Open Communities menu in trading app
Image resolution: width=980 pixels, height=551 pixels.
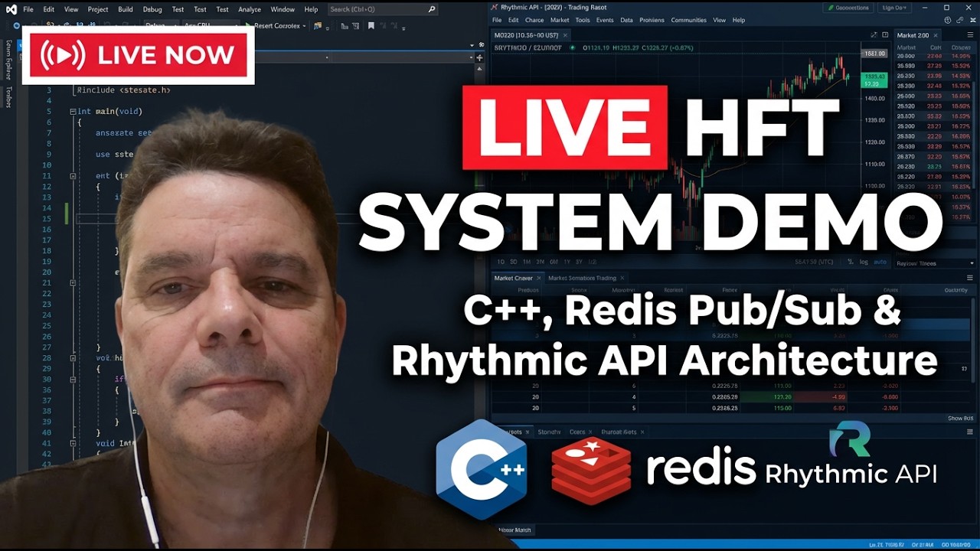click(x=689, y=20)
